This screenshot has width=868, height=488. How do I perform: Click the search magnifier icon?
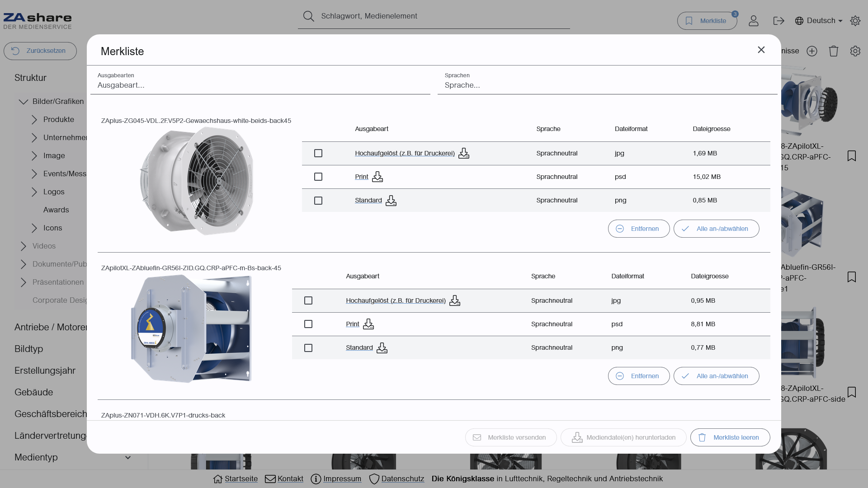309,16
